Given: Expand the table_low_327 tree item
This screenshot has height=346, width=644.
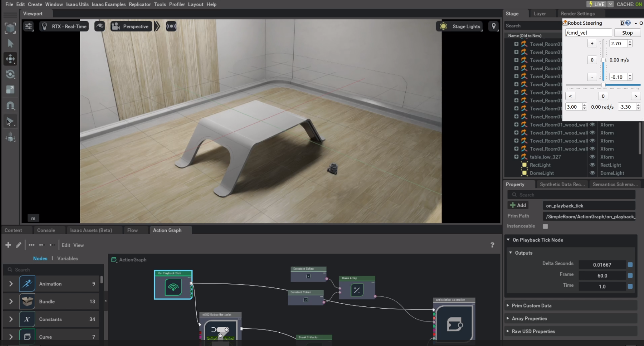Looking at the screenshot, I should click(516, 157).
